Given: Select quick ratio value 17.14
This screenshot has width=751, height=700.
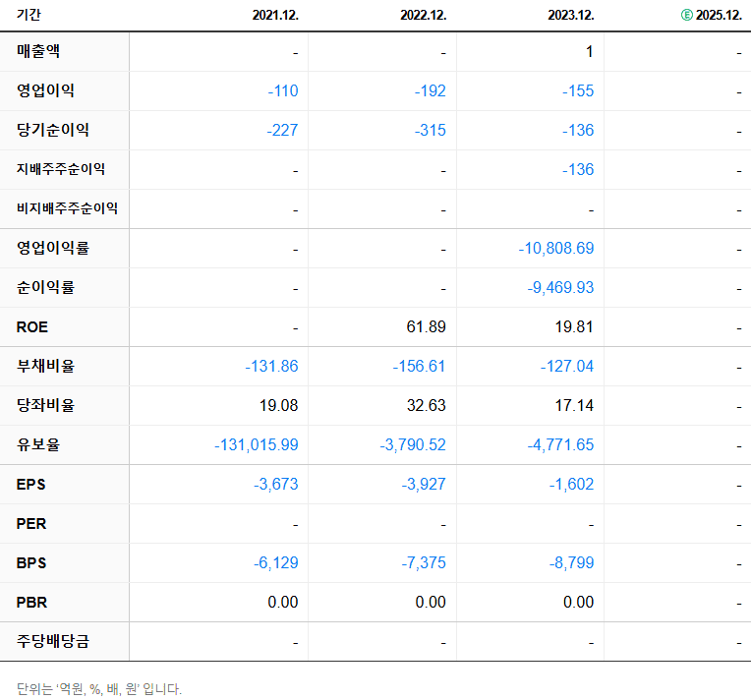Looking at the screenshot, I should click(x=574, y=405).
